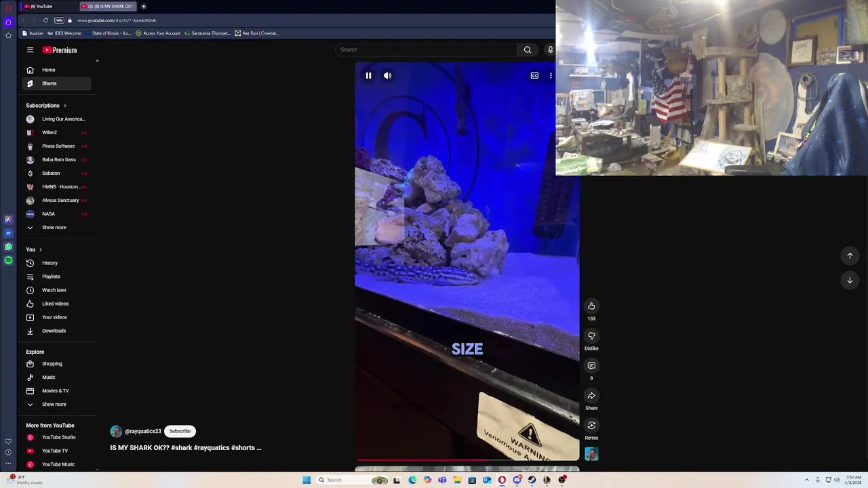The width and height of the screenshot is (868, 488).
Task: Open Access Your Account bookmark
Action: click(158, 33)
